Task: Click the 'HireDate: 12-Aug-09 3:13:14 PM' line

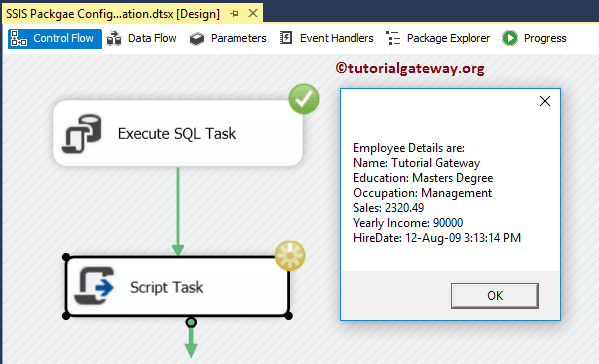Action: click(x=437, y=238)
